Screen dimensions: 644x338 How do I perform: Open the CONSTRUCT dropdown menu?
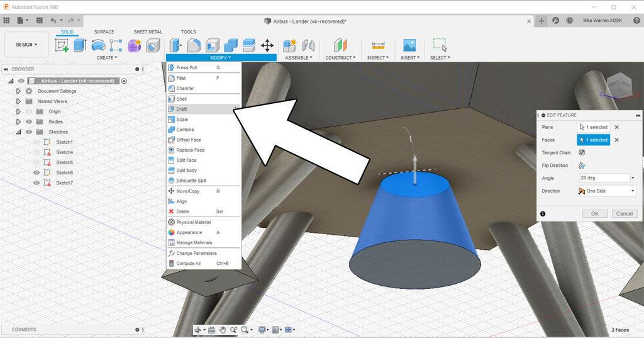340,58
